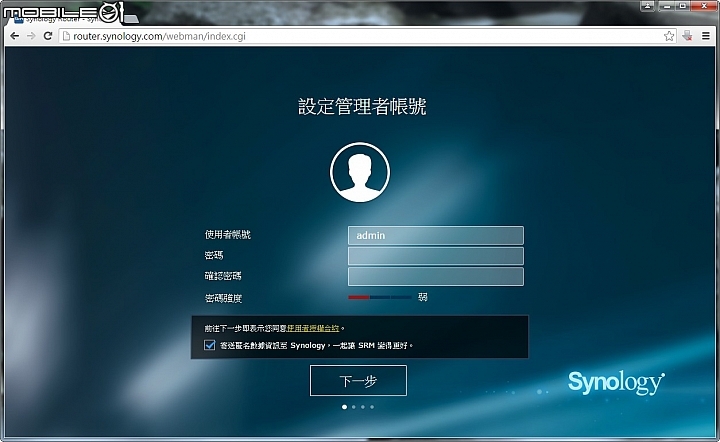Viewport: 720px width, 442px height.
Task: Reload the page with refresh icon
Action: tap(48, 36)
